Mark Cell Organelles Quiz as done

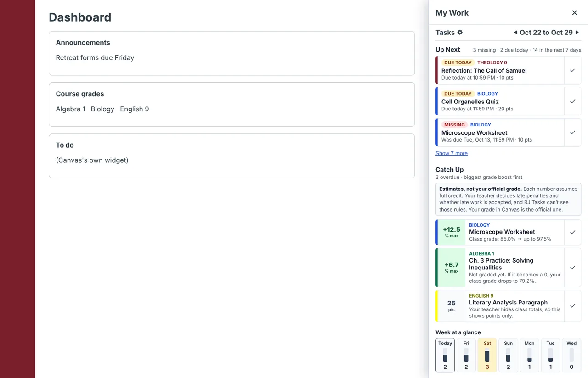point(572,101)
